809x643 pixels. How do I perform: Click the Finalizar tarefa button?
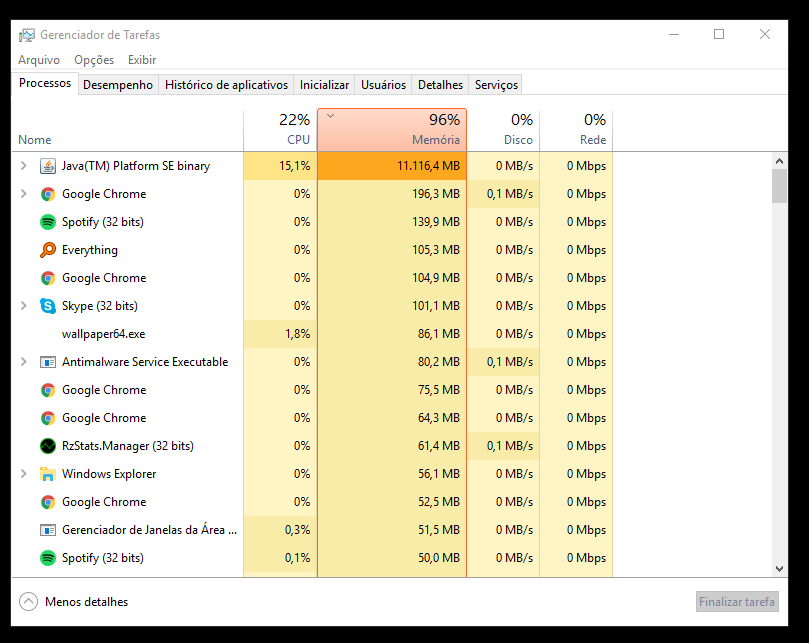pyautogui.click(x=737, y=602)
